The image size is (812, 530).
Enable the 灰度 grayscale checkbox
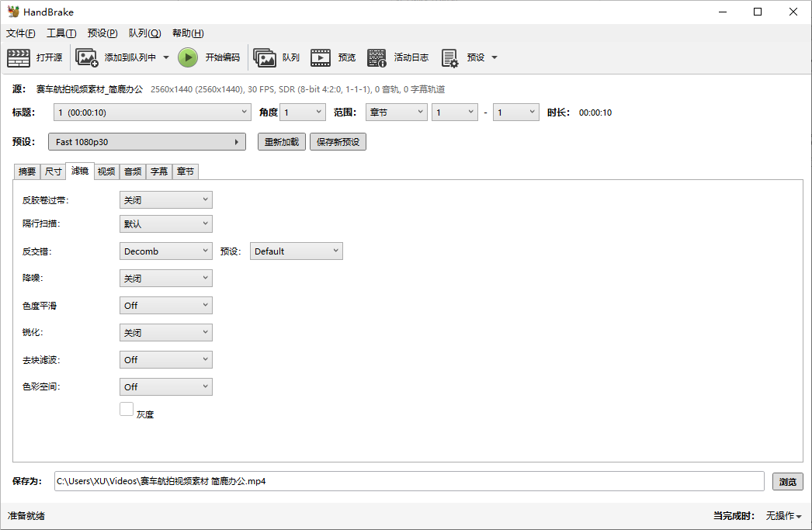click(x=127, y=409)
